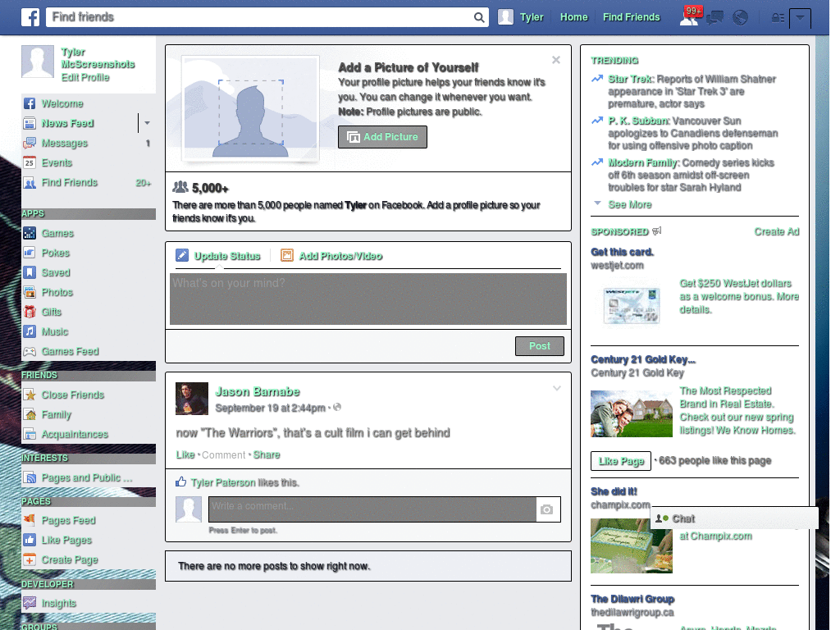Click the Add Picture button

382,137
